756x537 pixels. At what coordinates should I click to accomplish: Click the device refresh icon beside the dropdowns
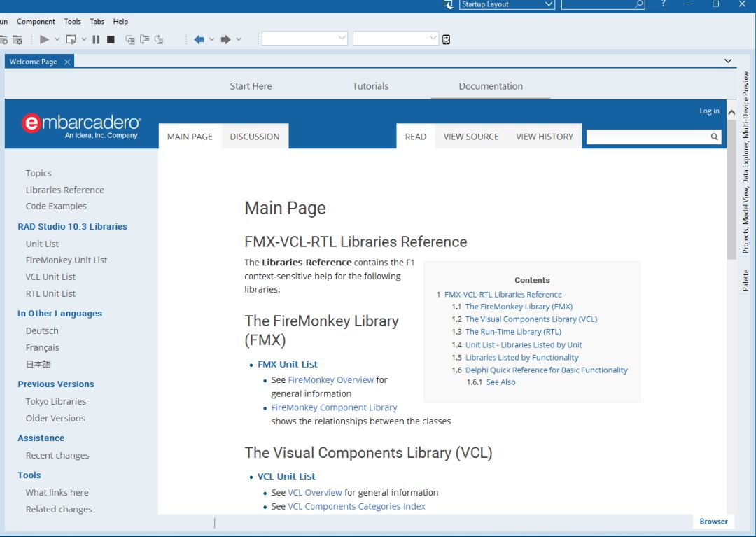tap(447, 39)
